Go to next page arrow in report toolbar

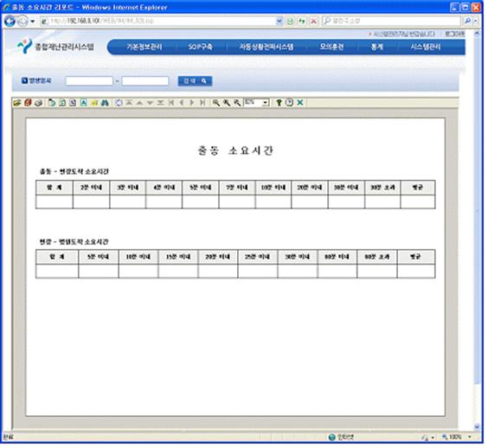click(x=192, y=103)
